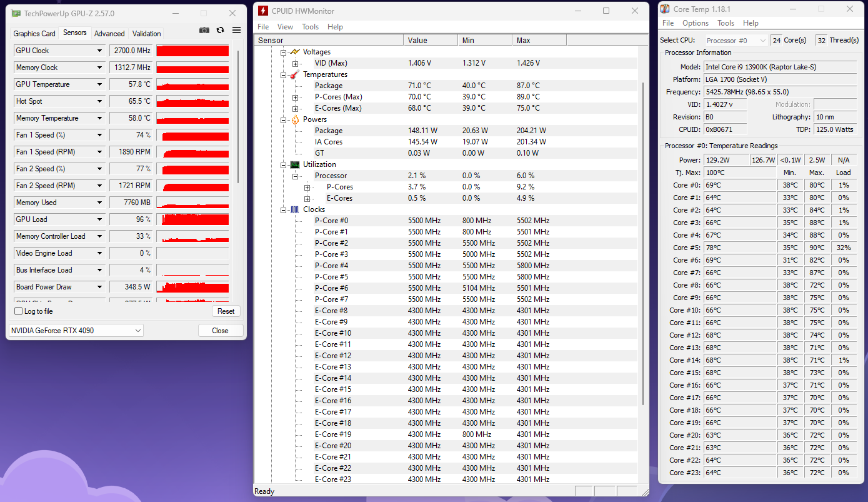Toggle the Log to file checkbox
This screenshot has width=868, height=502.
coord(18,311)
